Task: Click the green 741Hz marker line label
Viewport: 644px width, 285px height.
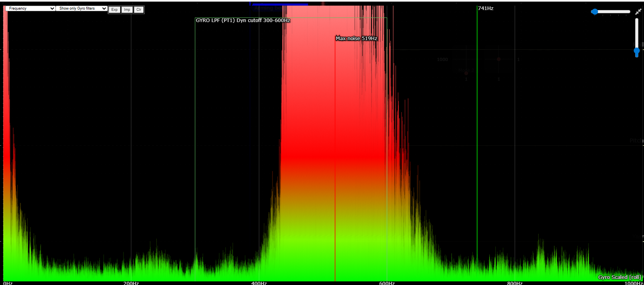Action: click(x=486, y=8)
